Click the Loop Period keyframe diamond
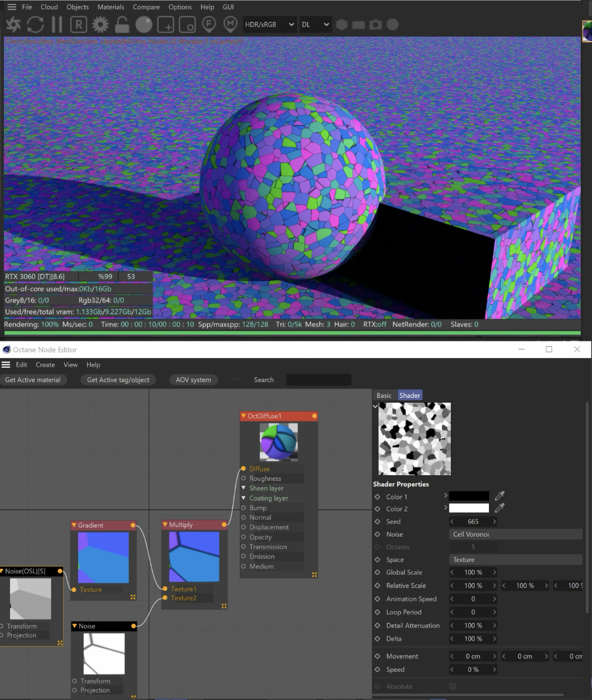The width and height of the screenshot is (592, 700). (378, 612)
